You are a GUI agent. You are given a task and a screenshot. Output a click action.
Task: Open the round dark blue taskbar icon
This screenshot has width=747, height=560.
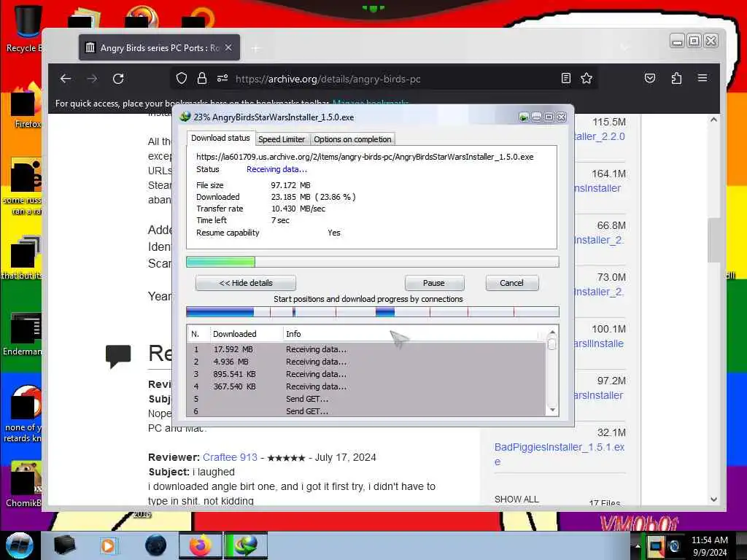pos(156,545)
